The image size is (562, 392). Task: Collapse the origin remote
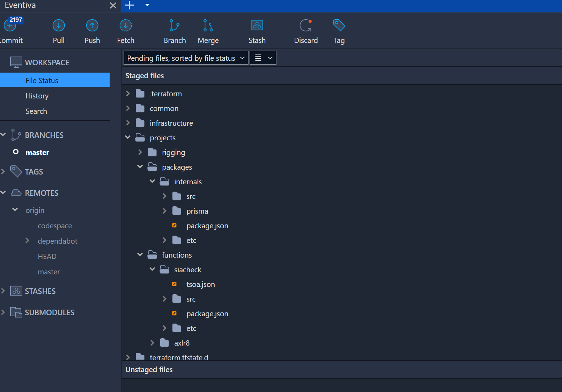tap(15, 210)
